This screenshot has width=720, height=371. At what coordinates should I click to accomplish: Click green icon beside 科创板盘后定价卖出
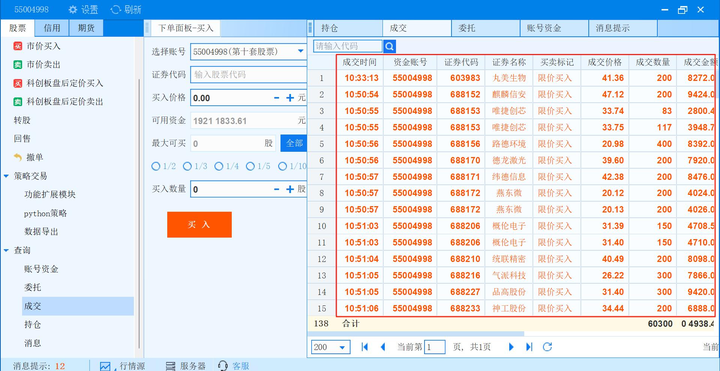coord(17,101)
